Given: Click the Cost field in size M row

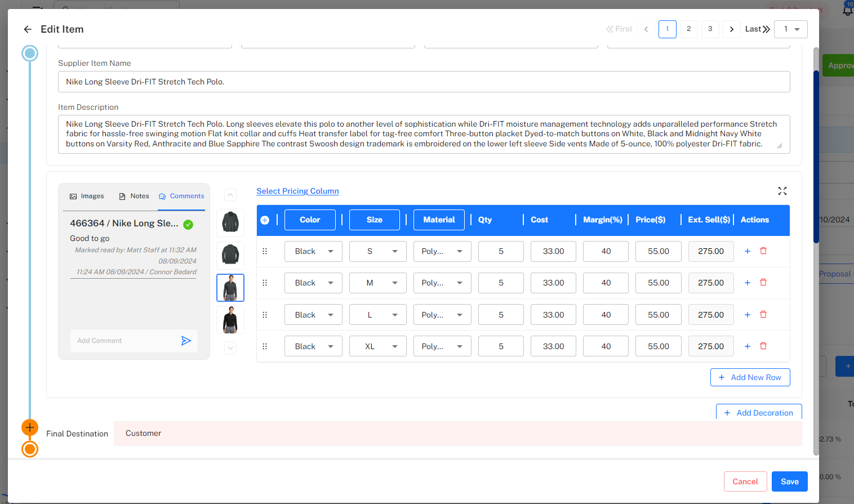Looking at the screenshot, I should tap(553, 283).
